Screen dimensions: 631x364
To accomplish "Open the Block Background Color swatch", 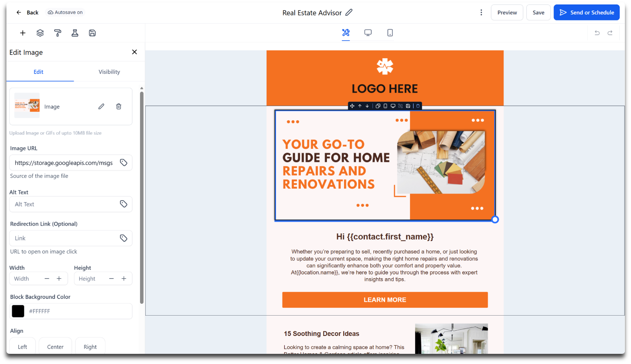I will [x=18, y=311].
